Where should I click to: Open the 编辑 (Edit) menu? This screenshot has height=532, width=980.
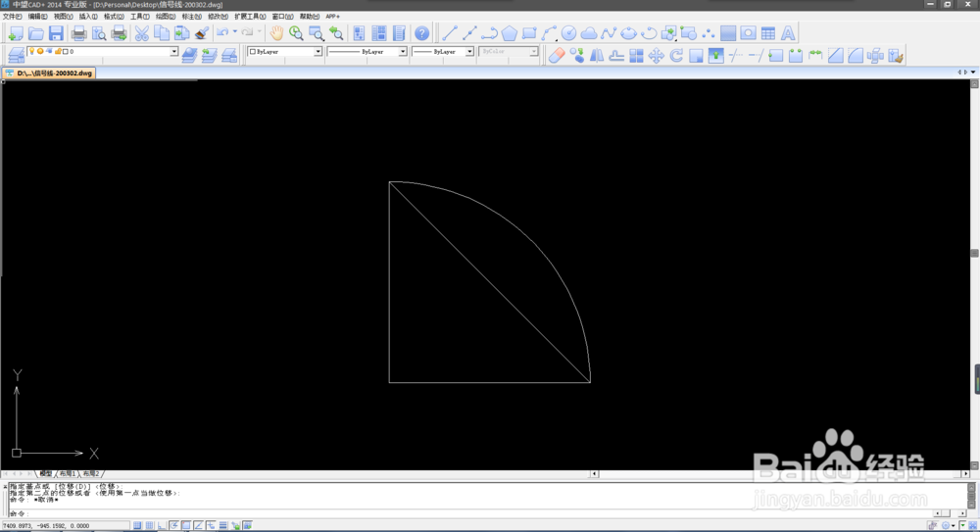click(x=37, y=17)
